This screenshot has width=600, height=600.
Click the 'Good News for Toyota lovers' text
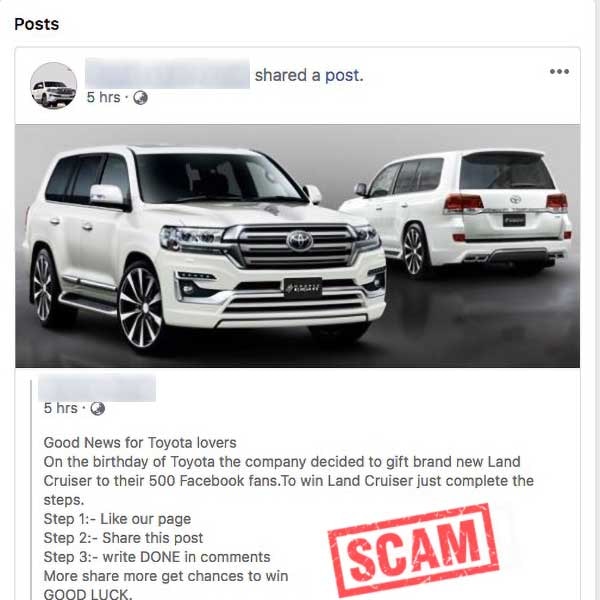click(140, 443)
